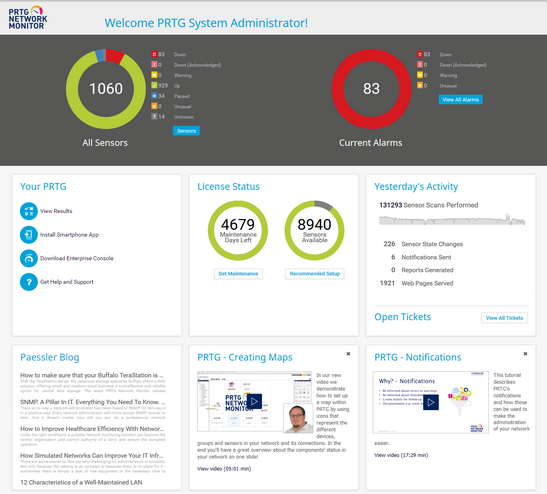The height and width of the screenshot is (494, 547).
Task: Close the PRTG - Creating Maps card
Action: click(x=348, y=354)
